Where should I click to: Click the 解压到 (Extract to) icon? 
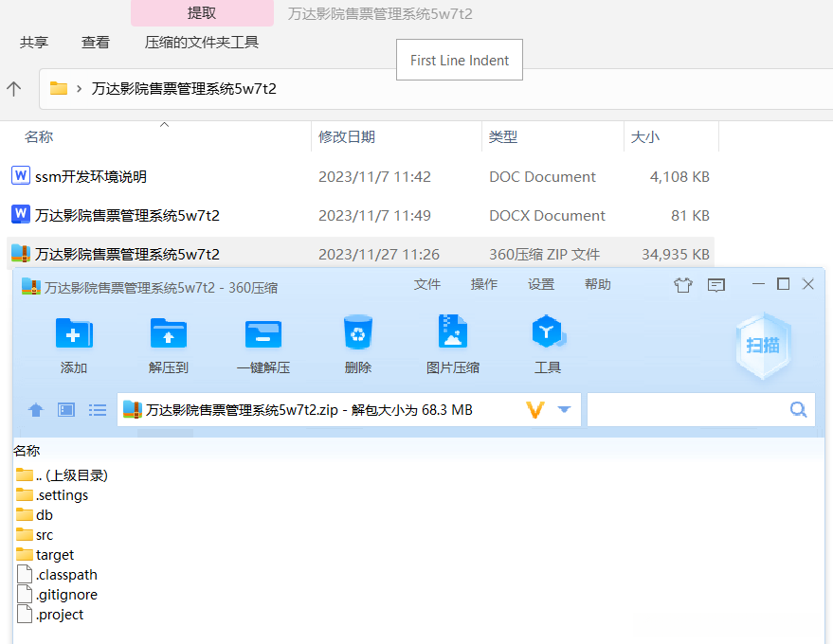(169, 333)
